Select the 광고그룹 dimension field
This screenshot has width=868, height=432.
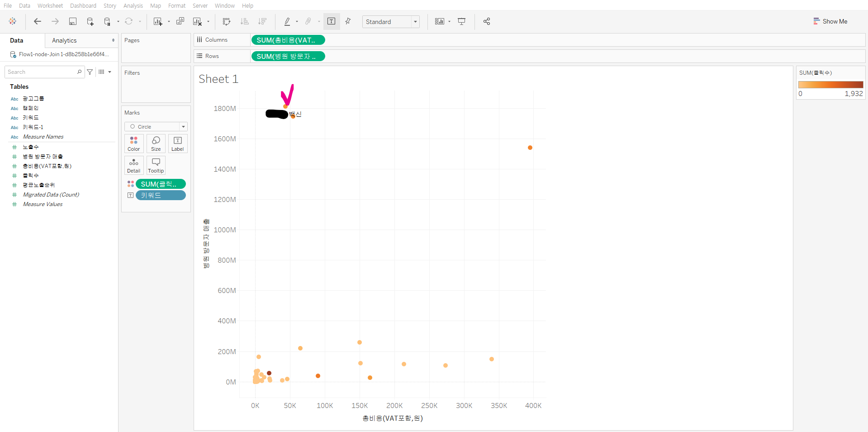click(x=33, y=98)
